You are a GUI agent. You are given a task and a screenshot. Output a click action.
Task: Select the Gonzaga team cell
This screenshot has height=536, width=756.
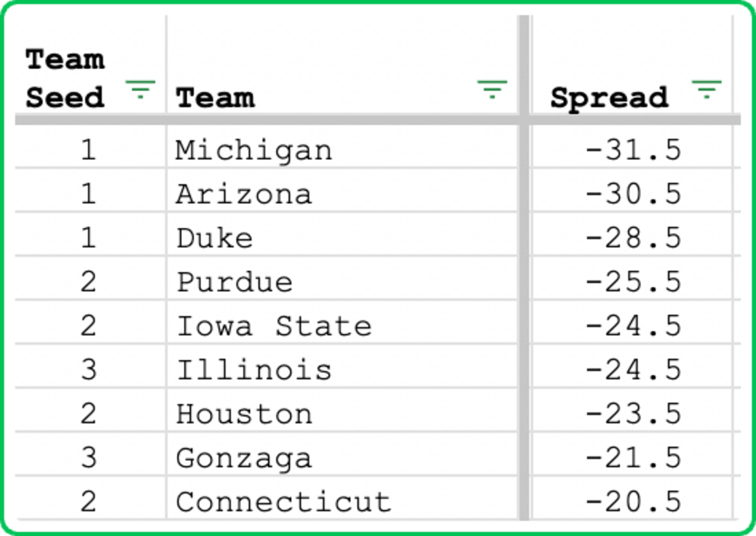click(244, 458)
